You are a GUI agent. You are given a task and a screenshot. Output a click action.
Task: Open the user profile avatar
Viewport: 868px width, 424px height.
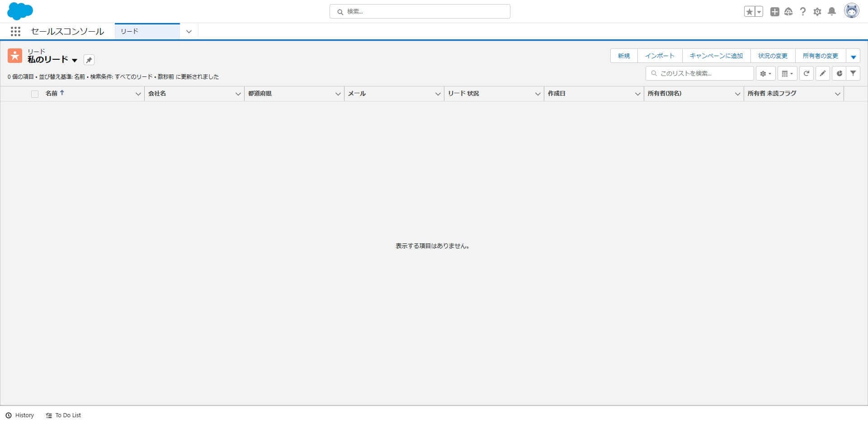(x=852, y=11)
